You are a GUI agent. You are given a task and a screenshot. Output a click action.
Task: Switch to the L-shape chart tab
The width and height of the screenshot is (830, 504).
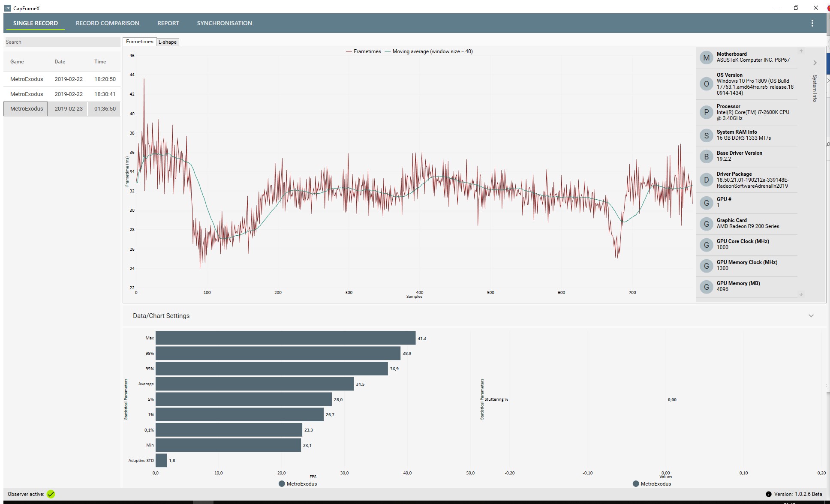click(x=168, y=42)
